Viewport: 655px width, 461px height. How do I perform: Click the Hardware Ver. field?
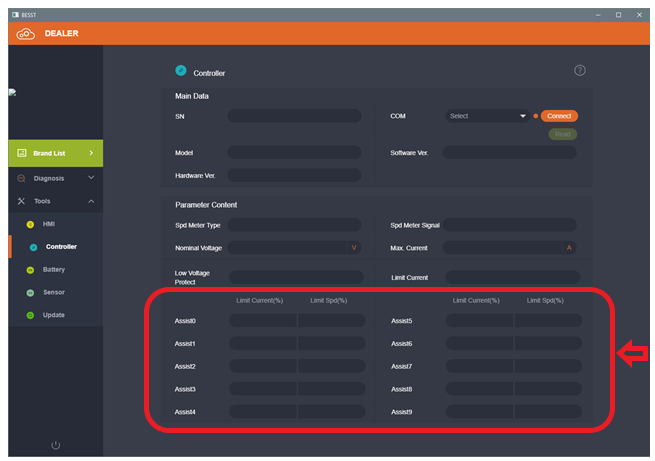point(294,175)
